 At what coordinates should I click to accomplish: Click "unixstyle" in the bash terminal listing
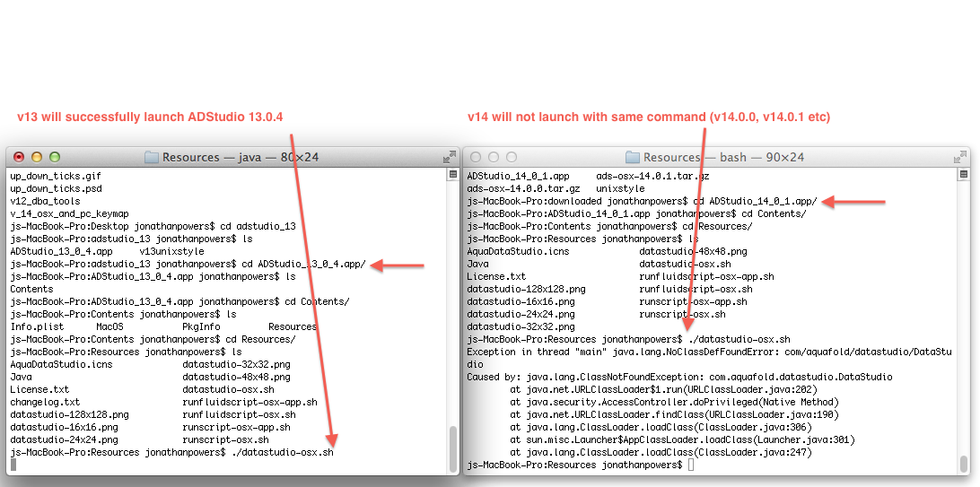pyautogui.click(x=620, y=188)
